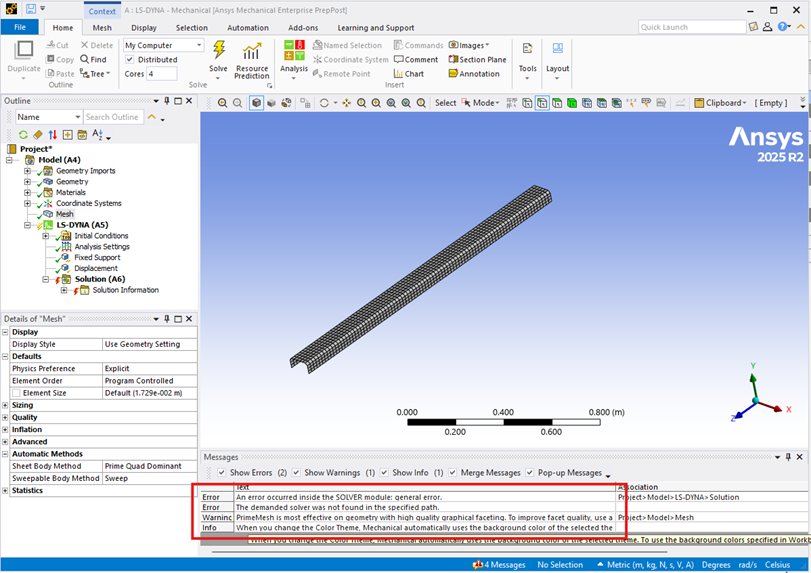
Task: Switch to the Mesh ribbon tab
Action: click(102, 28)
